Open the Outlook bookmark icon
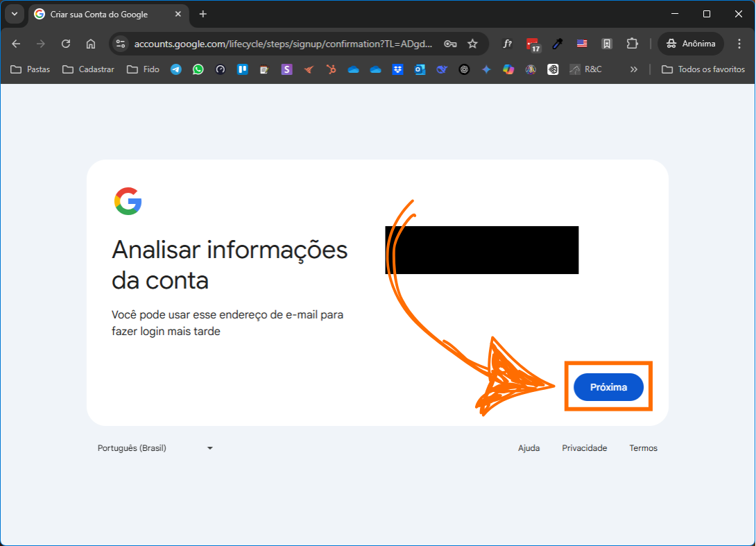The width and height of the screenshot is (756, 546). click(x=420, y=69)
